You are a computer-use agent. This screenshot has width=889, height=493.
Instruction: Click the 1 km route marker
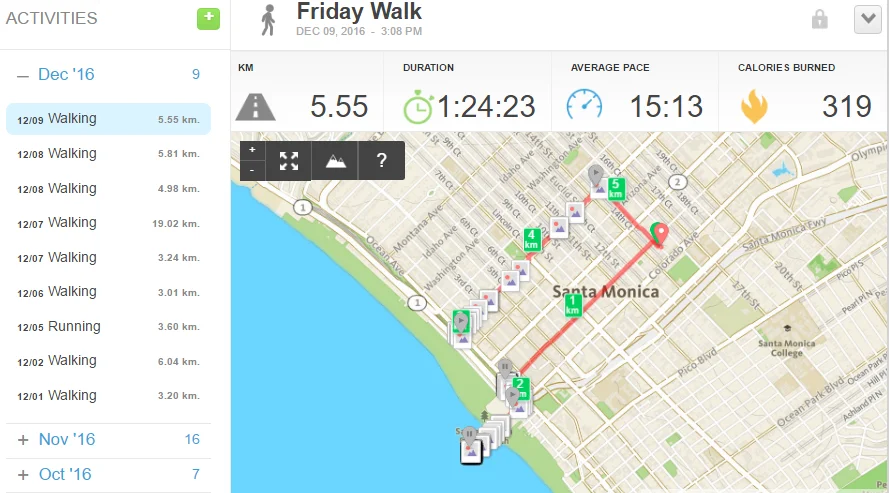point(573,305)
